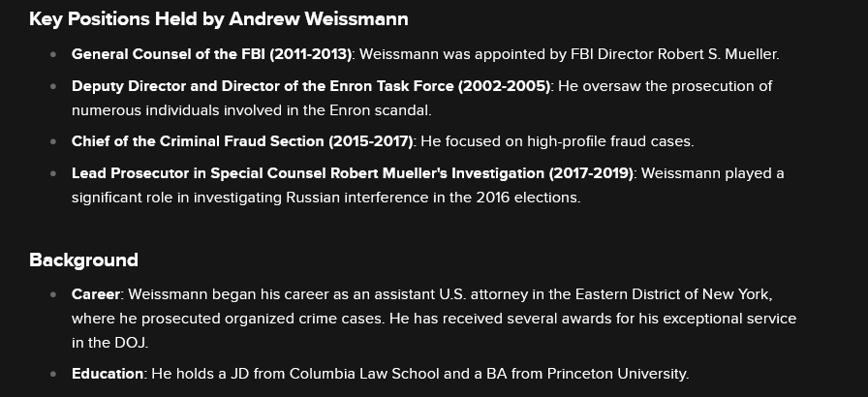The width and height of the screenshot is (868, 397).
Task: Click bold text "General Counsel of the FBI (2011-2013)"
Action: [211, 54]
